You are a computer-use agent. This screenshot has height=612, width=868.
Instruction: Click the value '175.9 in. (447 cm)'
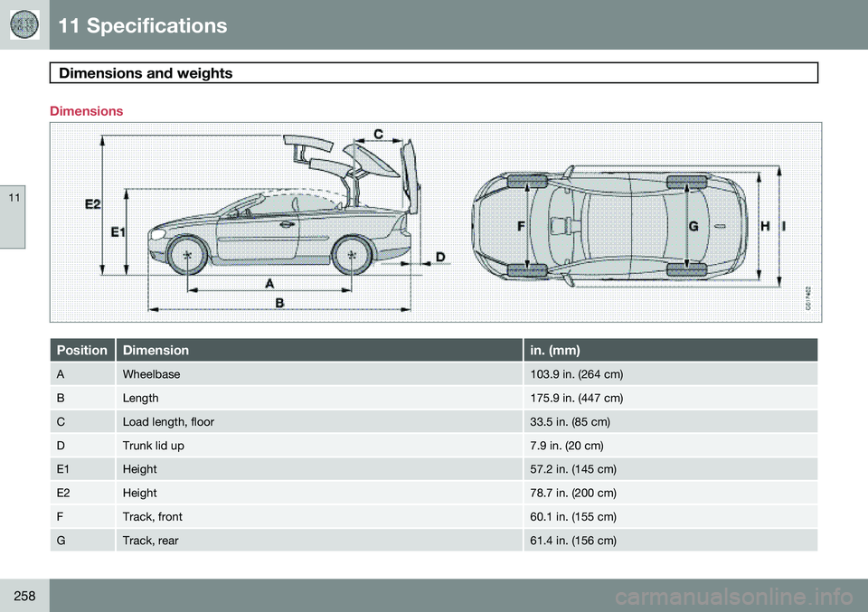pos(576,398)
